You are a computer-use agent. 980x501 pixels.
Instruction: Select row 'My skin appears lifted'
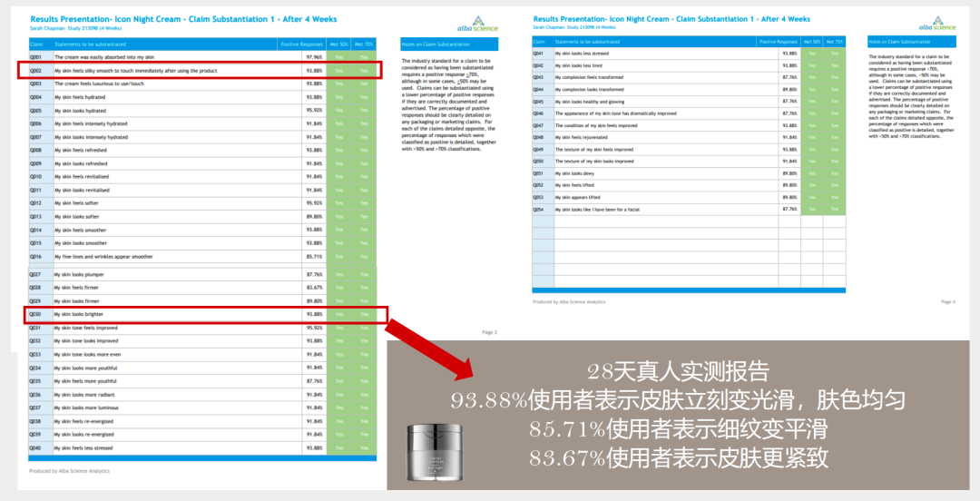point(689,198)
